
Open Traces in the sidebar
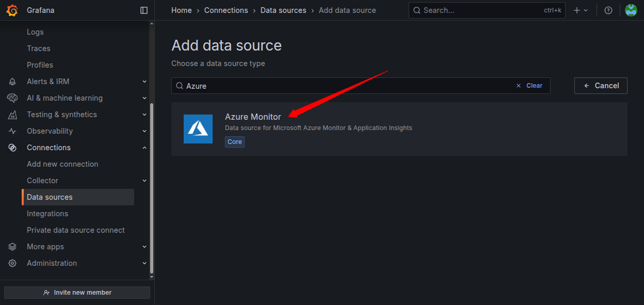click(39, 49)
